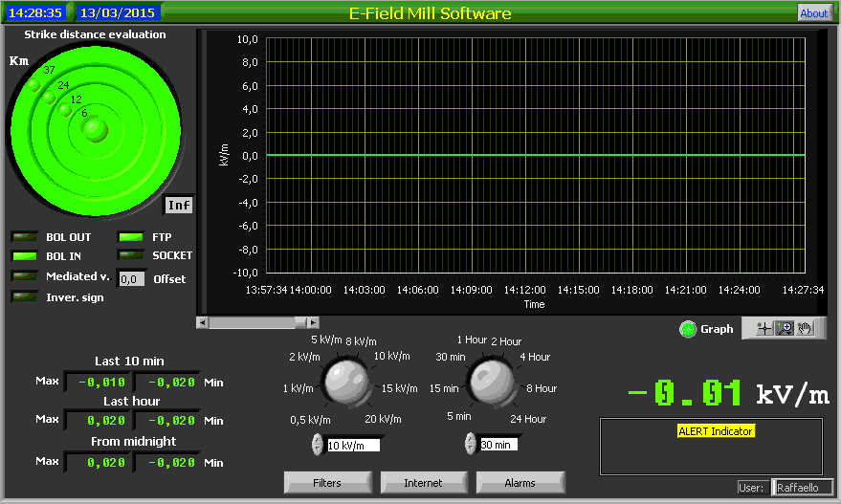
Task: Click the 24 km ring marker on radar
Action: 63,85
